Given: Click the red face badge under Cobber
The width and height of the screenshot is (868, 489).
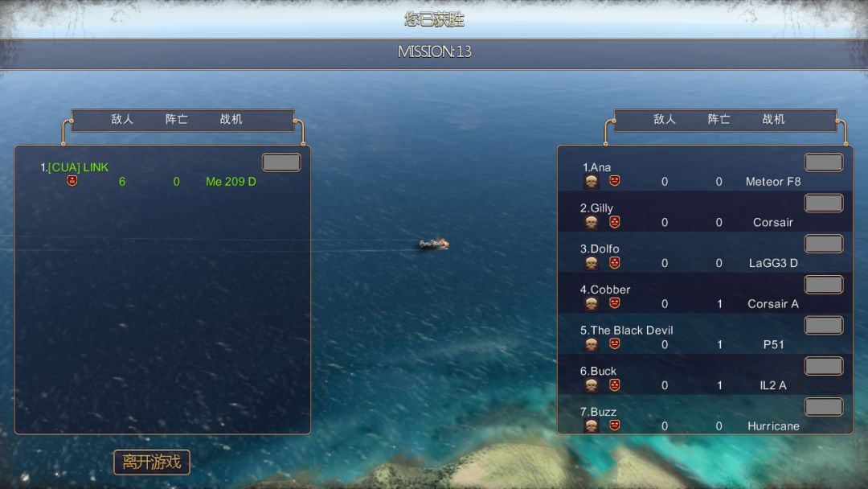Looking at the screenshot, I should click(615, 303).
